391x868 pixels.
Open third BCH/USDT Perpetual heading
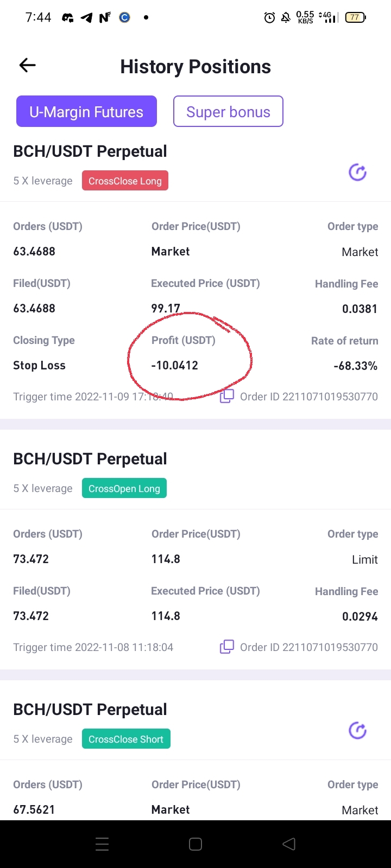point(90,710)
